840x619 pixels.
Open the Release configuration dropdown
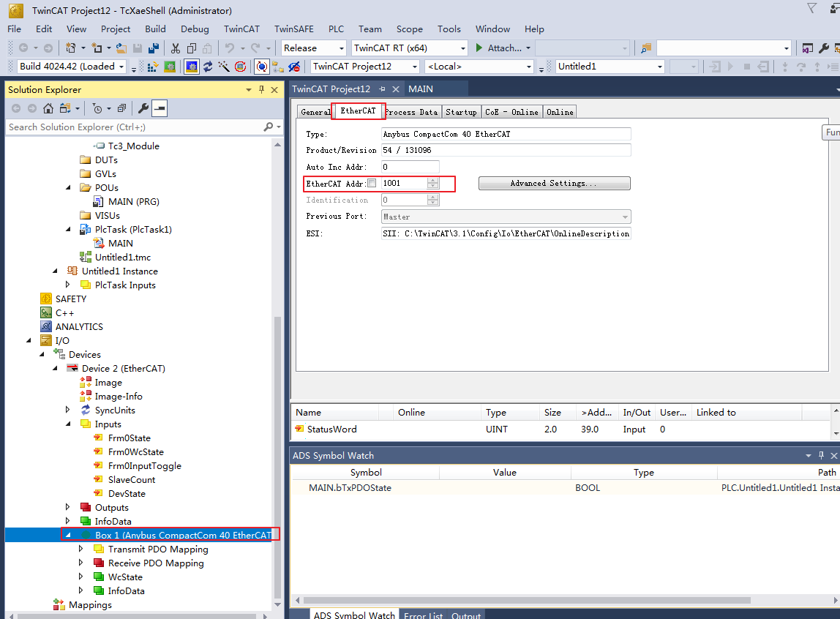coord(341,48)
